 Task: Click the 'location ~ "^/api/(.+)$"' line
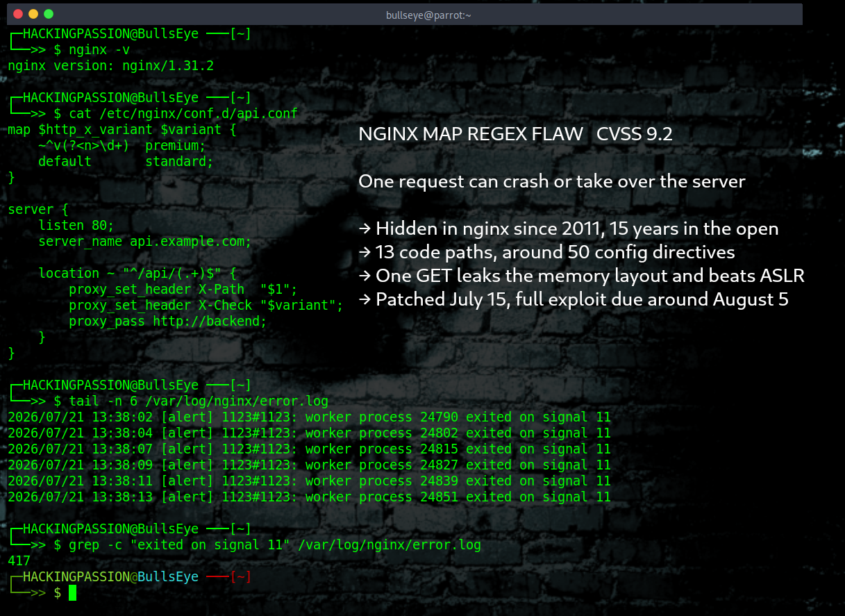(137, 274)
